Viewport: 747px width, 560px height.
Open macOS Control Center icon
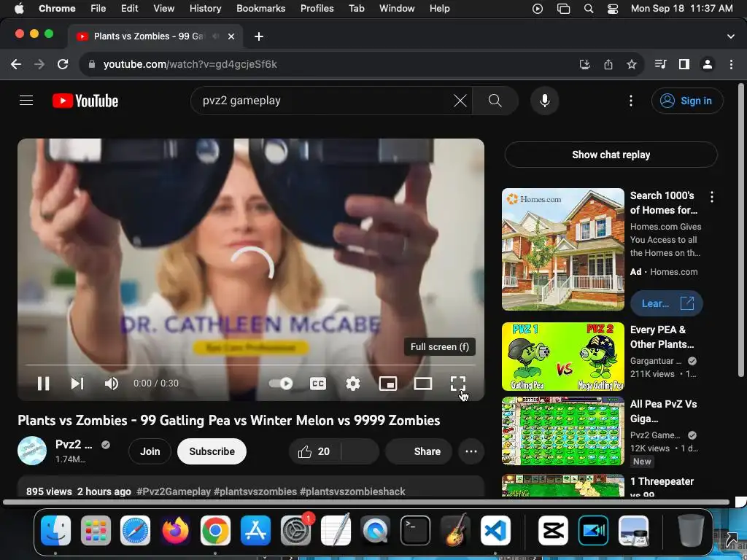point(613,8)
